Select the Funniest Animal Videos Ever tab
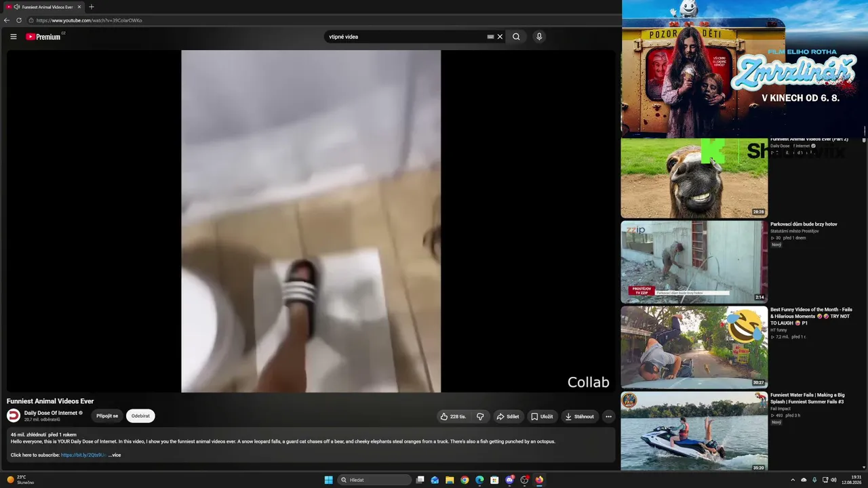Screen dimensions: 868x488 tap(43, 7)
